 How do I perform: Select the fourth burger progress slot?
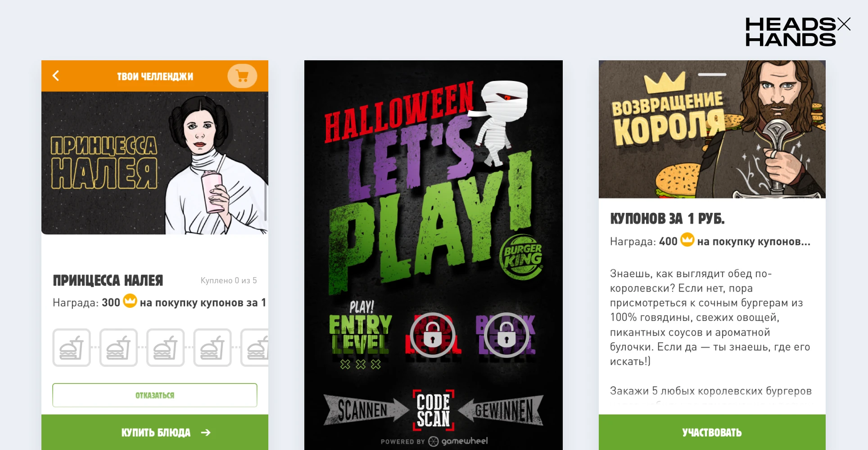pos(212,347)
